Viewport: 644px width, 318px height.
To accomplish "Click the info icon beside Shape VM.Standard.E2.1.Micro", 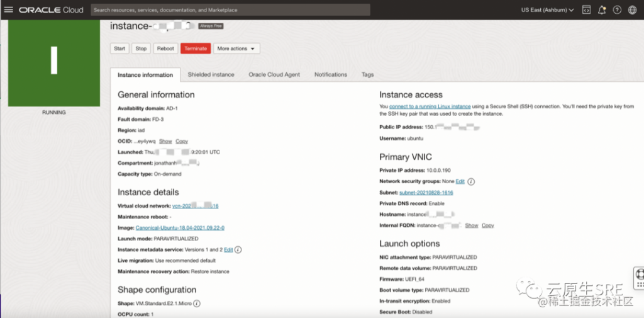I will point(197,304).
